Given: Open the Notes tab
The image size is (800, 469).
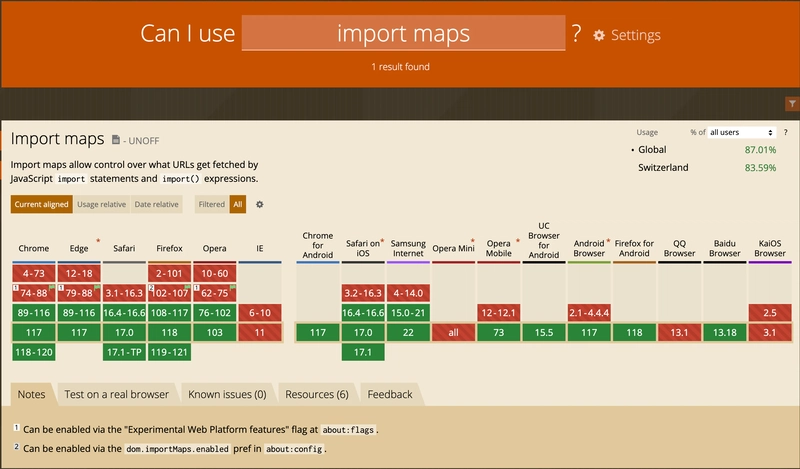Looking at the screenshot, I should click(32, 394).
